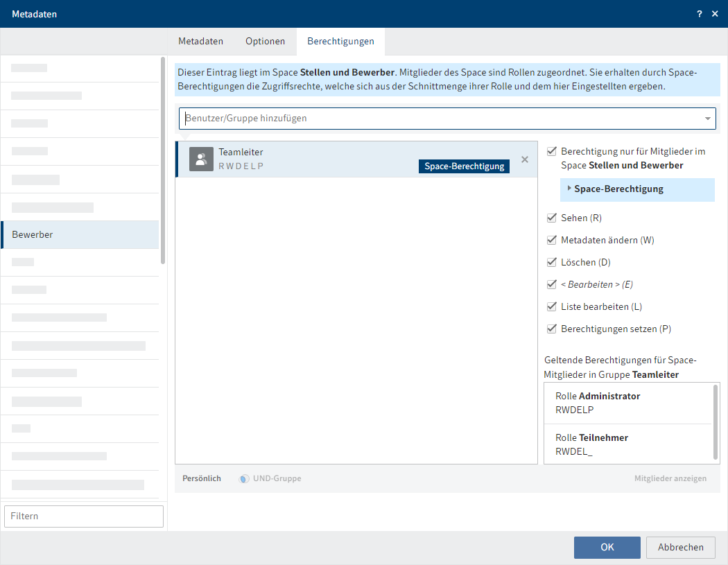728x565 pixels.
Task: Close the Metadaten dialog with X
Action: click(715, 14)
